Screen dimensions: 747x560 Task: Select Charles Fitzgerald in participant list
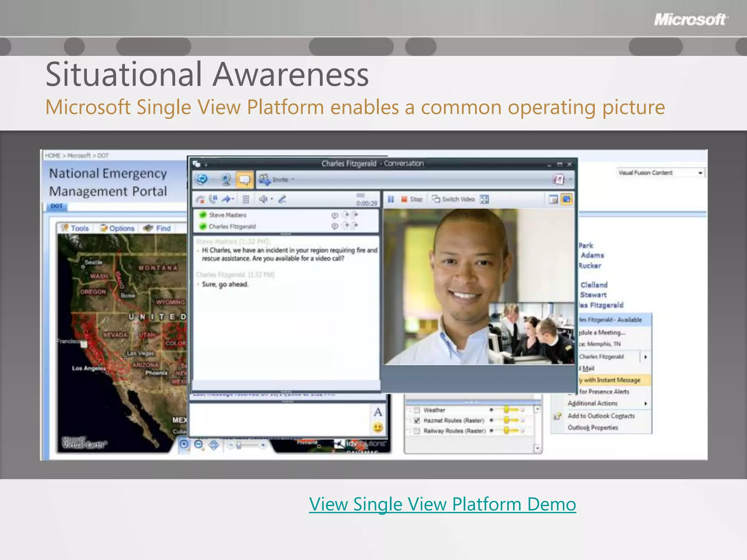click(232, 226)
